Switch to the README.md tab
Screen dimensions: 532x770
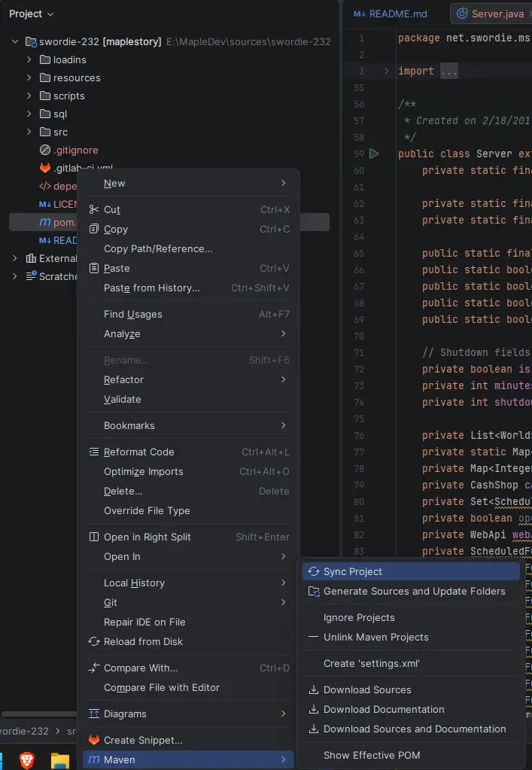[x=391, y=14]
